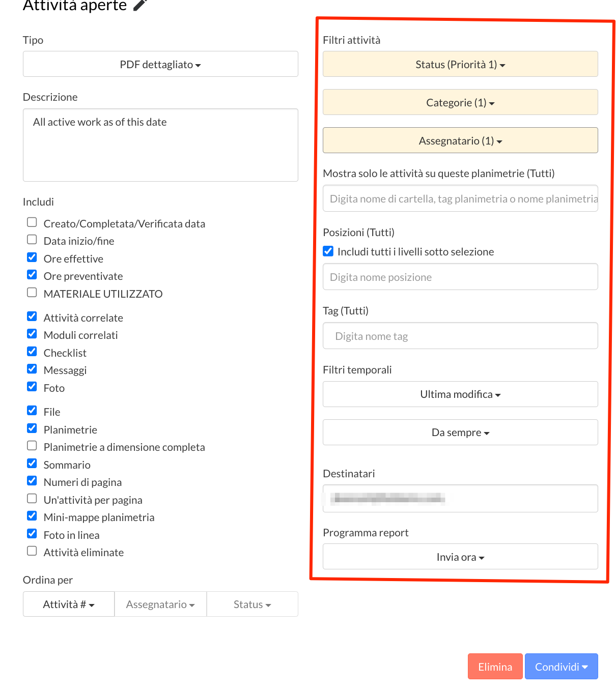
Task: Expand the Status (Priorità 1) filter
Action: 460,64
